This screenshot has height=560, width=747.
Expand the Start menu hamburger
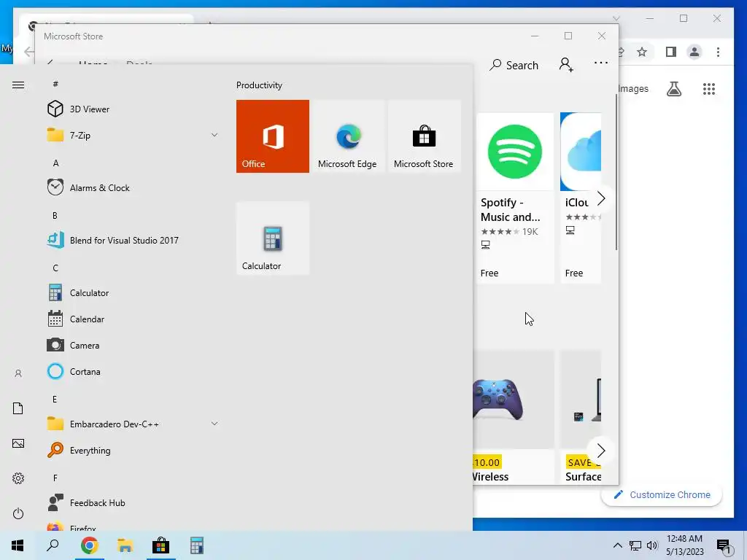[18, 85]
